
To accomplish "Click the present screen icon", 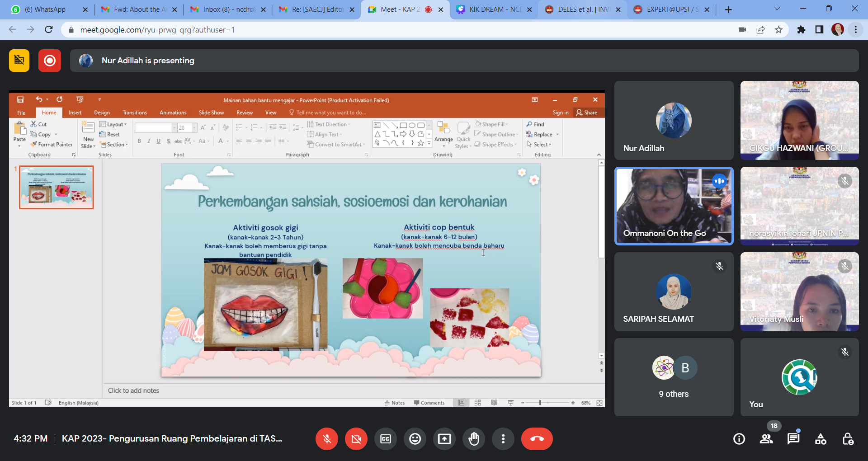I will pos(444,439).
